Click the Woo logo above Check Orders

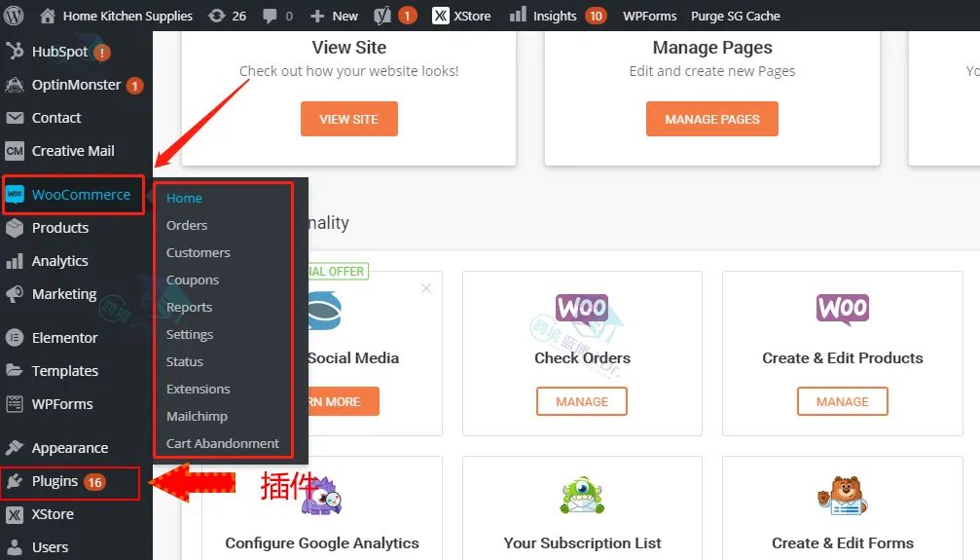[582, 310]
